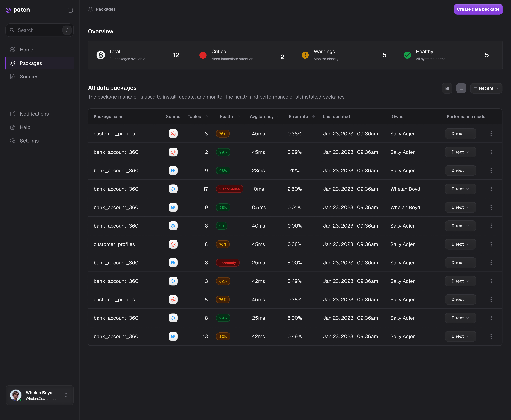Sort by Tables column arrow
Screen dimensions: 511x420
[x=206, y=117]
